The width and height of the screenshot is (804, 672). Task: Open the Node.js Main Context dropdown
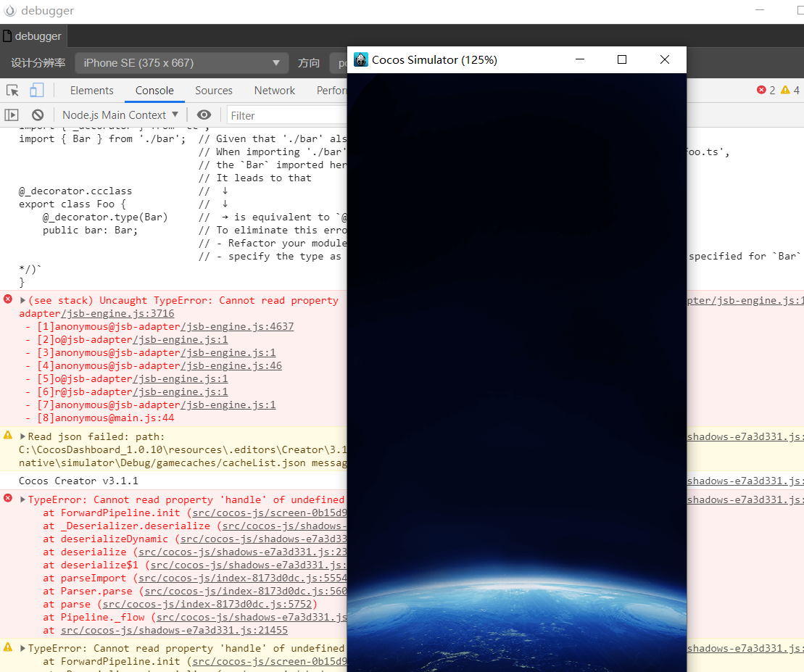click(x=120, y=115)
